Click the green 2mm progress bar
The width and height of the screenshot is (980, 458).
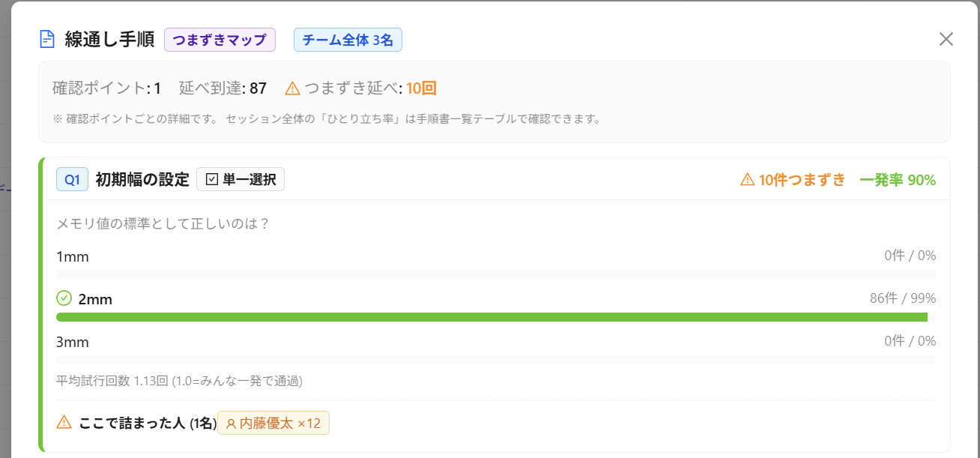tap(491, 317)
